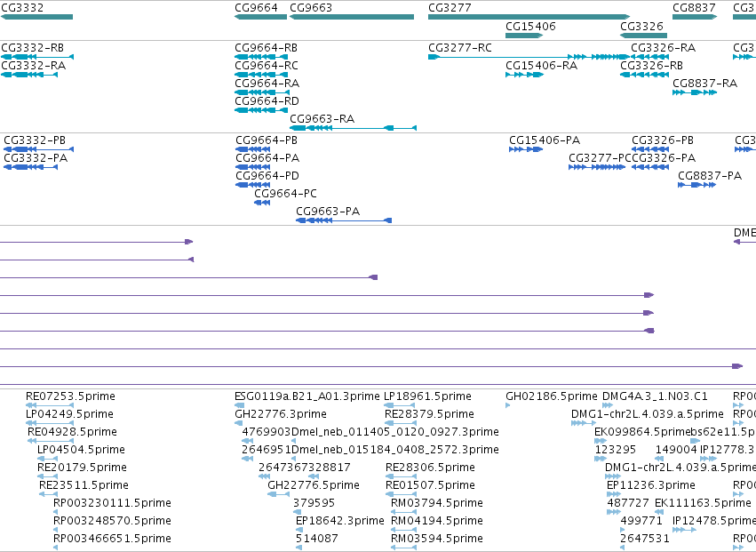Screen dimensions: 756x552
Task: Select EST label GH22776.3prime
Action: [x=281, y=414]
